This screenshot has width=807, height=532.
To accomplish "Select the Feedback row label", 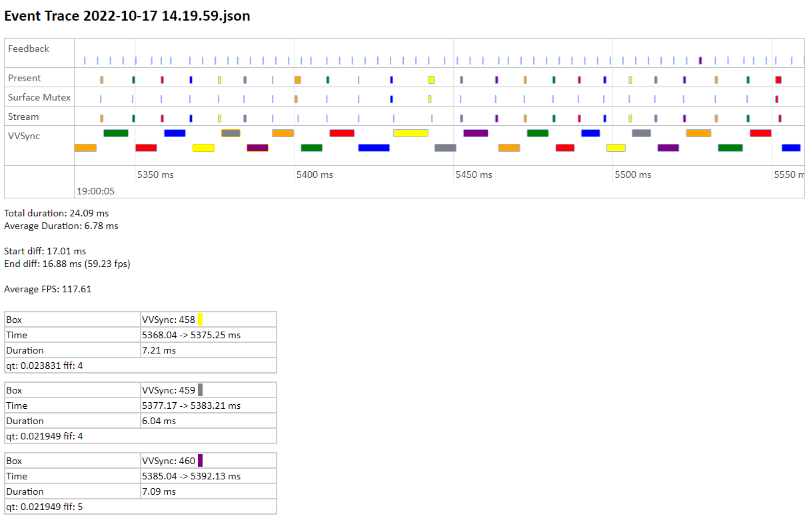I will [29, 49].
